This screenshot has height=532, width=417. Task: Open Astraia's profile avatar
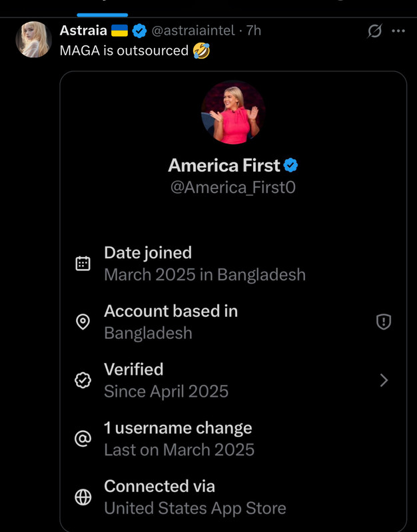click(x=33, y=39)
